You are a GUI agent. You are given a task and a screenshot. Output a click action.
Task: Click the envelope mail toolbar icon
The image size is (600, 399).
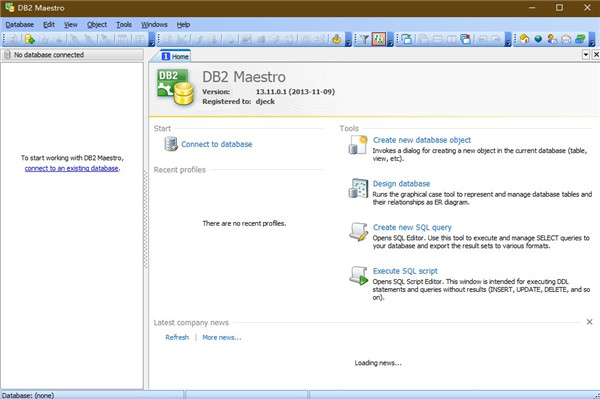[566, 39]
